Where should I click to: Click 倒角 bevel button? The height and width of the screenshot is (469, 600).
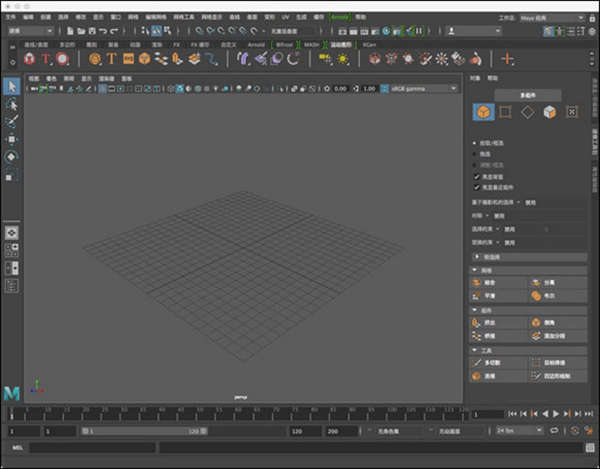pos(558,323)
